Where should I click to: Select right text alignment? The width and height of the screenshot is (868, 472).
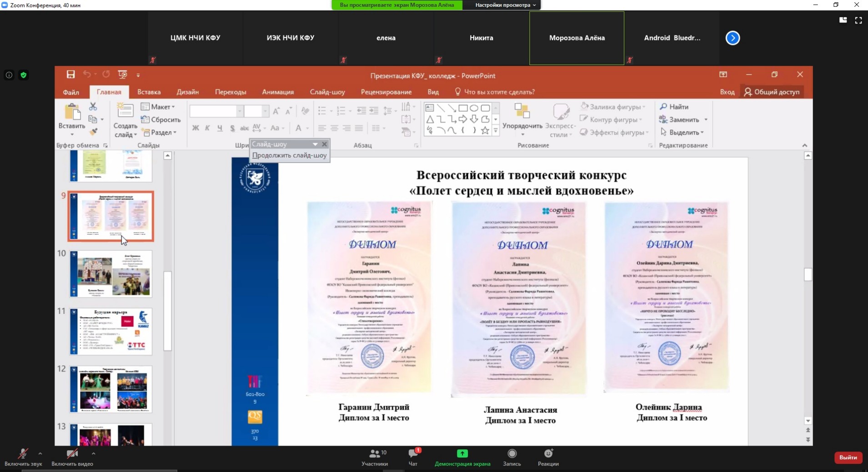[x=346, y=129]
